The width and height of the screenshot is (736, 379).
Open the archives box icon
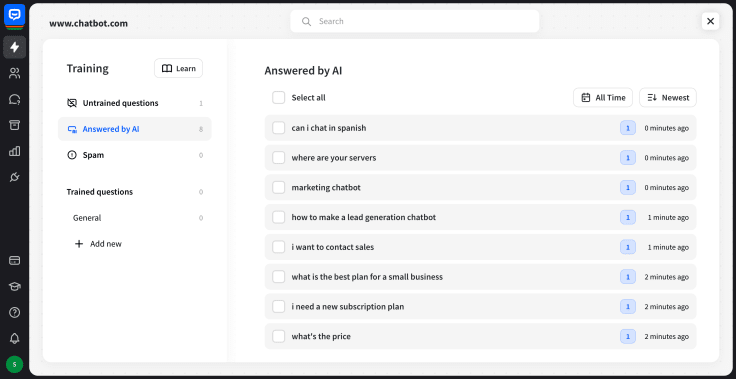click(x=15, y=125)
